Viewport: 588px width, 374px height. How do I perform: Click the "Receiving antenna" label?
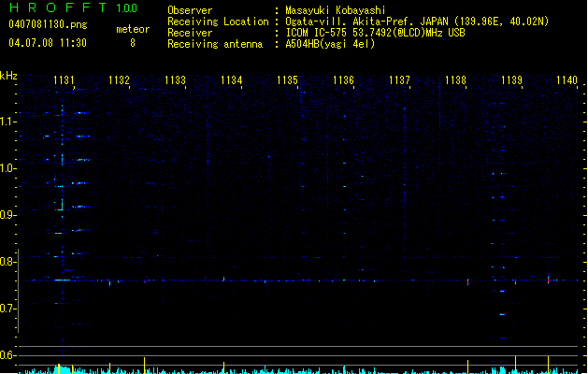coord(215,44)
